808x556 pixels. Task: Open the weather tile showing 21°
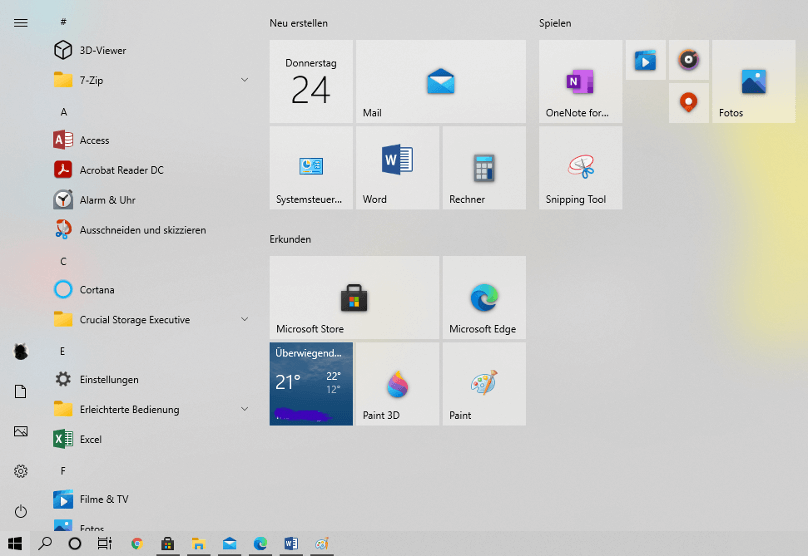pos(311,384)
